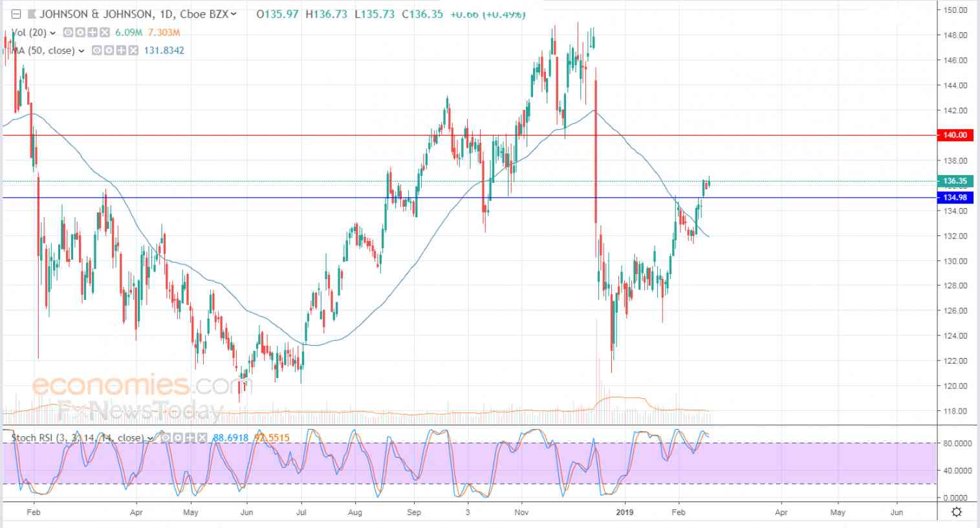
Task: Open the Vol (20) dropdown arrow
Action: coord(52,32)
